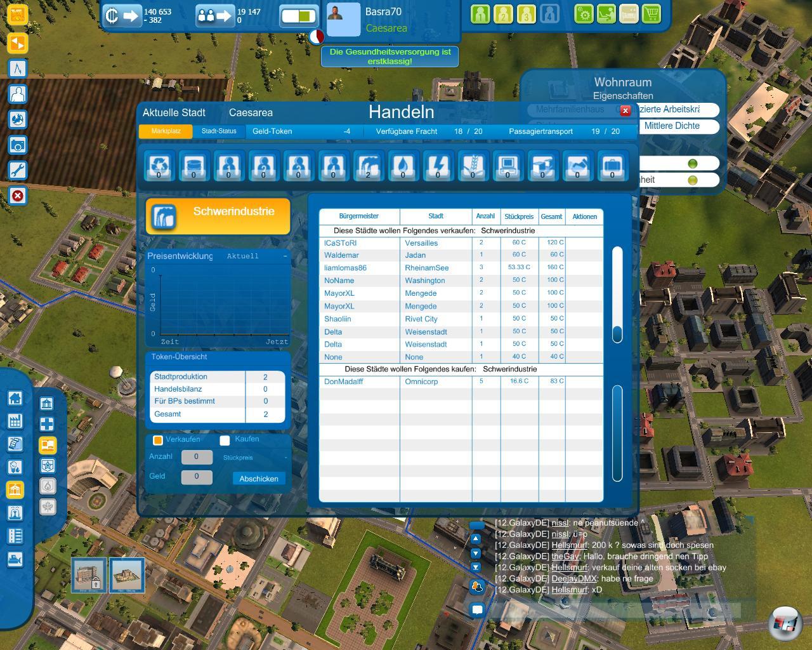This screenshot has height=650, width=812.
Task: Select the water resource token icon
Action: pyautogui.click(x=403, y=166)
